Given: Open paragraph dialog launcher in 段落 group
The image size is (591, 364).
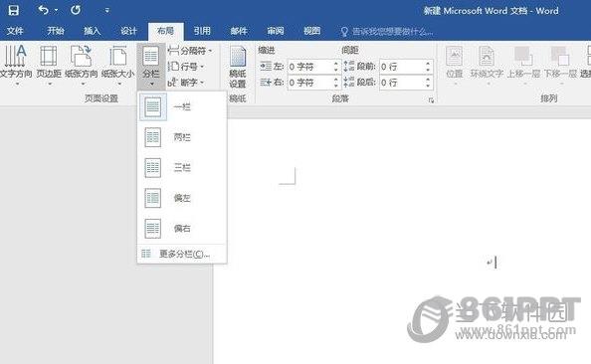Looking at the screenshot, I should pos(431,100).
